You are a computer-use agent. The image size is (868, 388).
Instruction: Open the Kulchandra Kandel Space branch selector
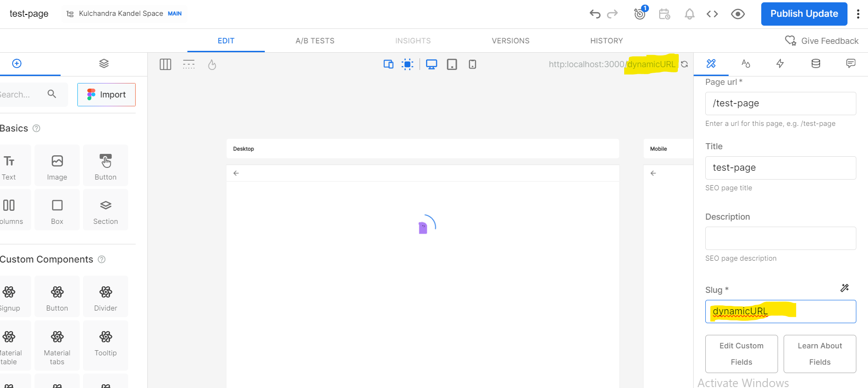point(124,14)
